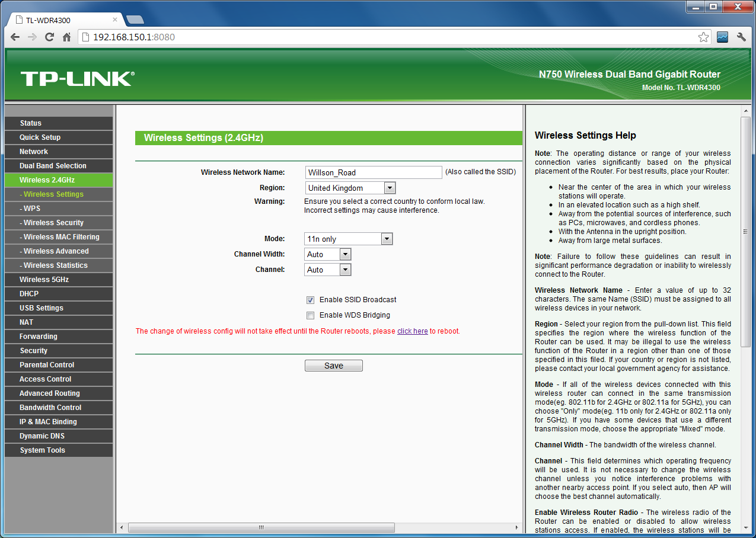This screenshot has height=538, width=756.
Task: Click the 'Wireless Settings Help' heading
Action: [585, 136]
